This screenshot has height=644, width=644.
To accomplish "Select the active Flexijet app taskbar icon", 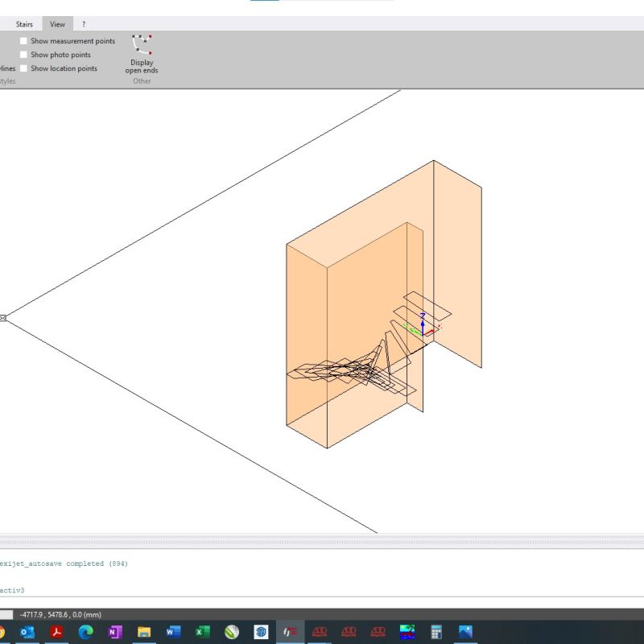I will [x=290, y=632].
